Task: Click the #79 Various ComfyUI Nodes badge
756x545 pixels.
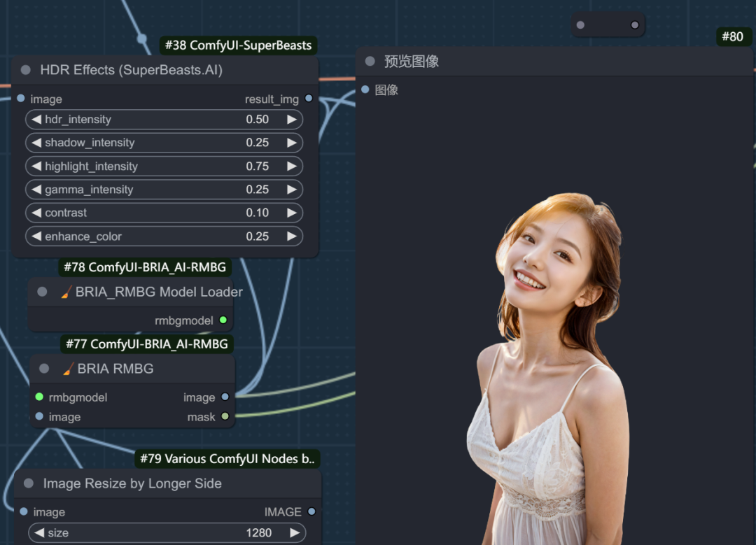Action: [x=227, y=459]
